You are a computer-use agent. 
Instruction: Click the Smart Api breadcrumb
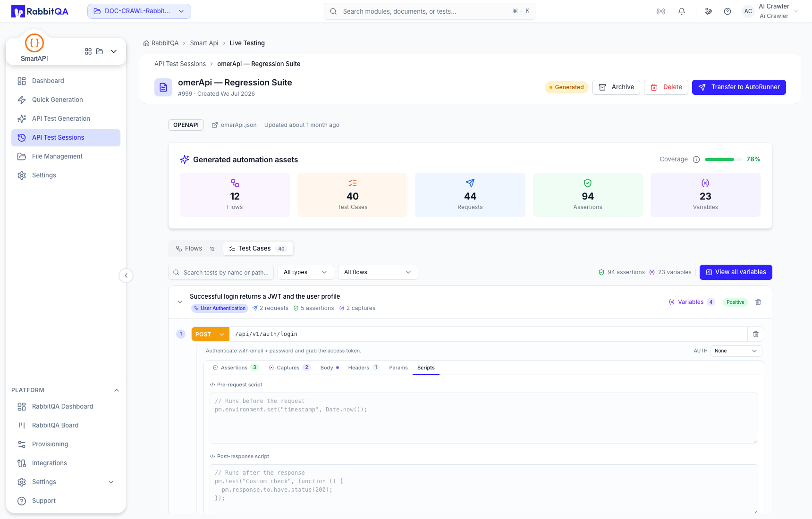(204, 43)
